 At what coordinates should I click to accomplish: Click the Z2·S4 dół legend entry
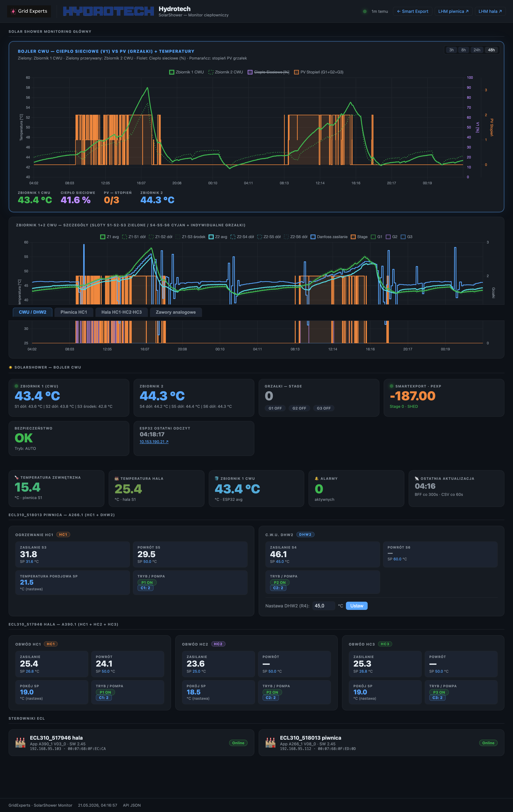[242, 237]
